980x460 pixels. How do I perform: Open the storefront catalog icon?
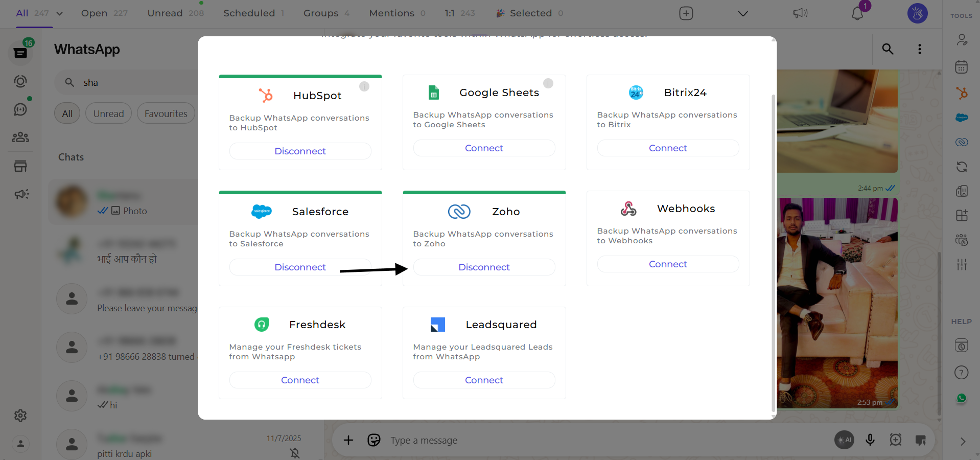(x=20, y=166)
